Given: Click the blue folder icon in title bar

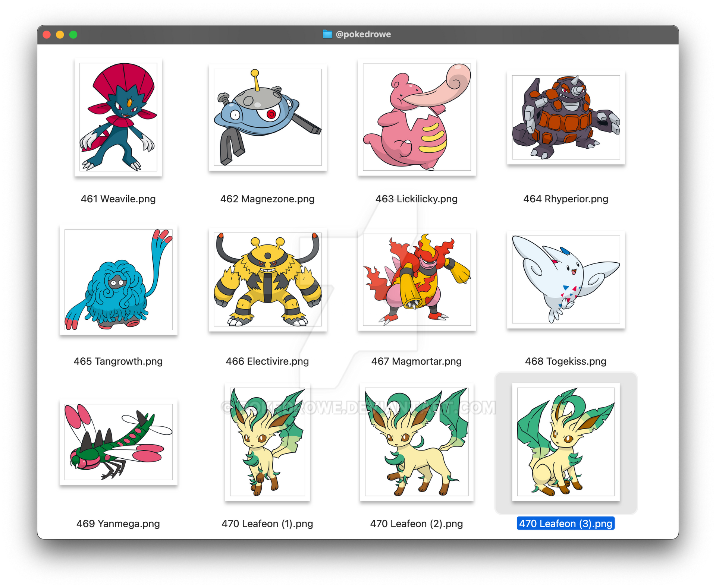Looking at the screenshot, I should [327, 34].
